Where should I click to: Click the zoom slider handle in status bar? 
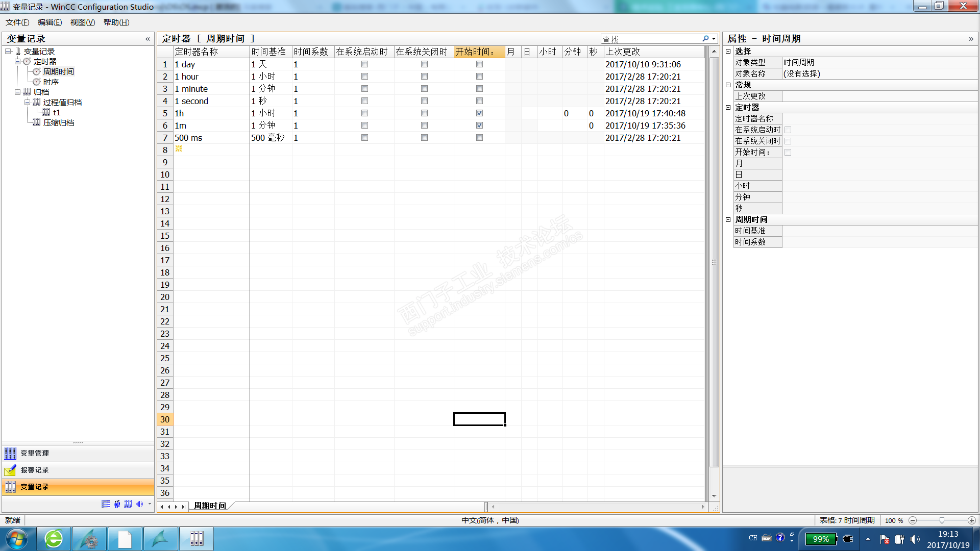942,520
